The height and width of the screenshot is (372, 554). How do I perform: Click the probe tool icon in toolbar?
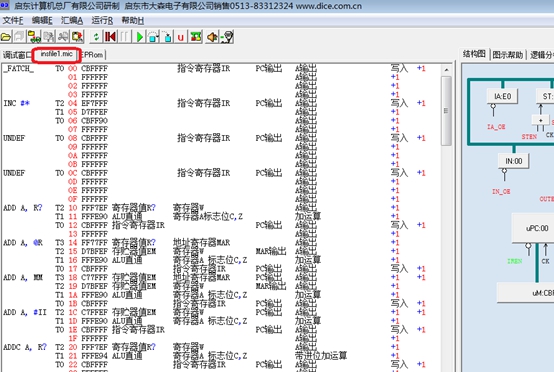click(227, 37)
